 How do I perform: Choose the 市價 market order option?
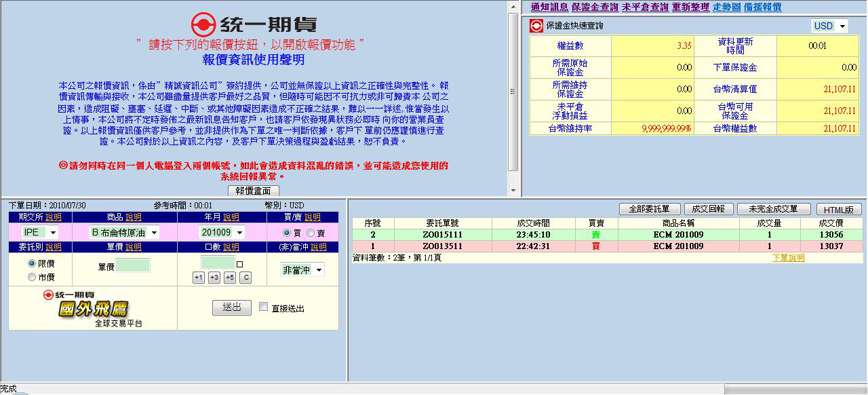32,277
